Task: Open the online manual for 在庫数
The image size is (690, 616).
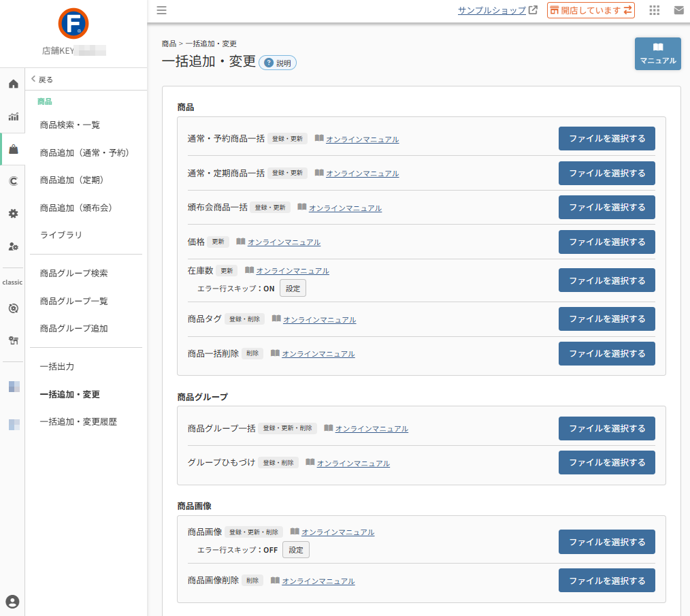Action: [293, 271]
